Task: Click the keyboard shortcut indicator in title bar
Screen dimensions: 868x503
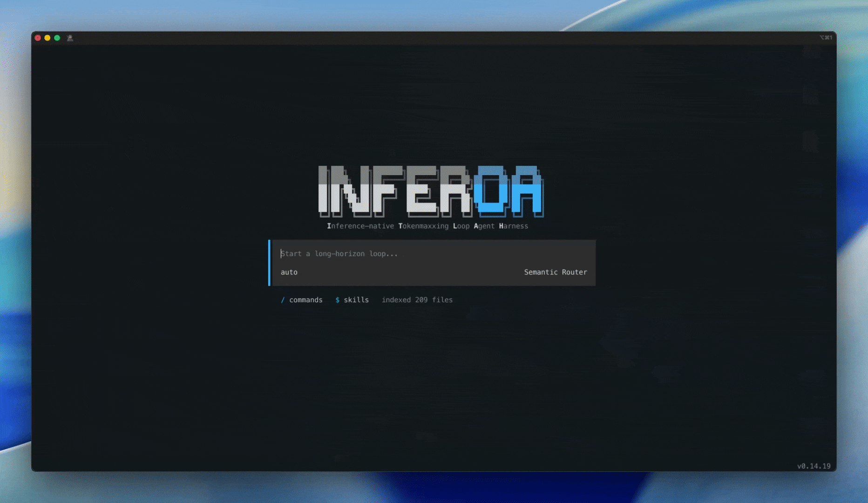Action: point(826,38)
